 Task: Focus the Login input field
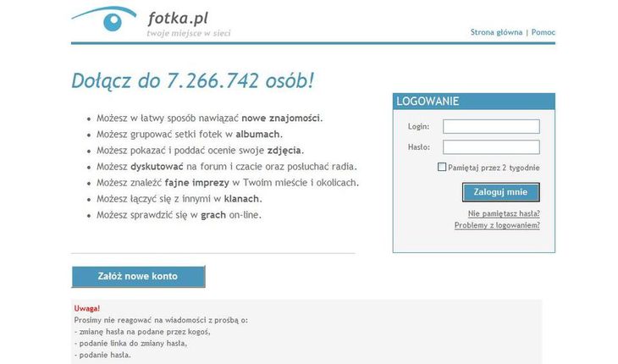point(491,126)
